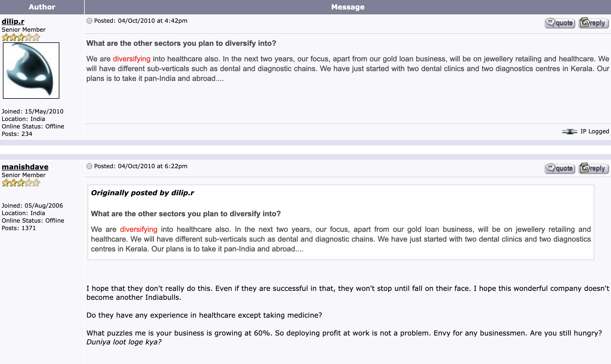Click quote button on manishdave's post
The height and width of the screenshot is (364, 611).
(x=560, y=168)
